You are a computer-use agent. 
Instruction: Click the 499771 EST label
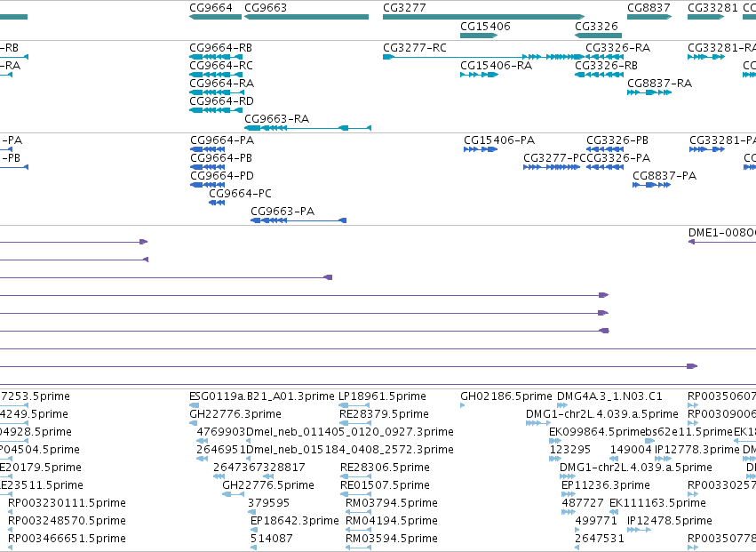coord(596,521)
